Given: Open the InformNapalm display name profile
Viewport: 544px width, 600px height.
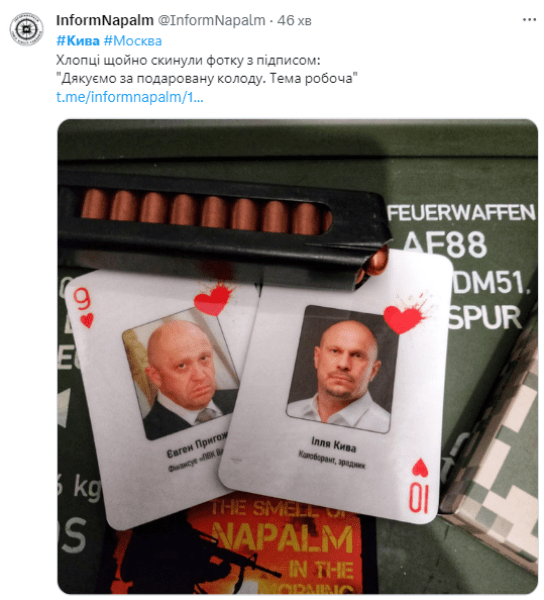Looking at the screenshot, I should [105, 20].
